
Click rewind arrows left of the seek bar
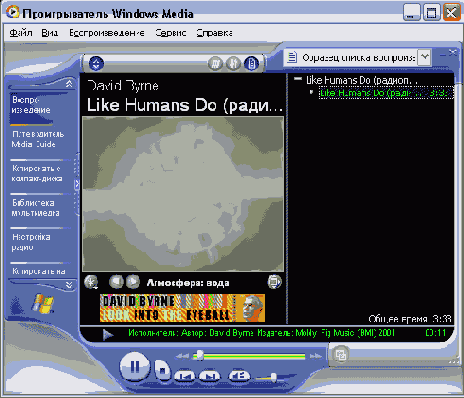182,356
